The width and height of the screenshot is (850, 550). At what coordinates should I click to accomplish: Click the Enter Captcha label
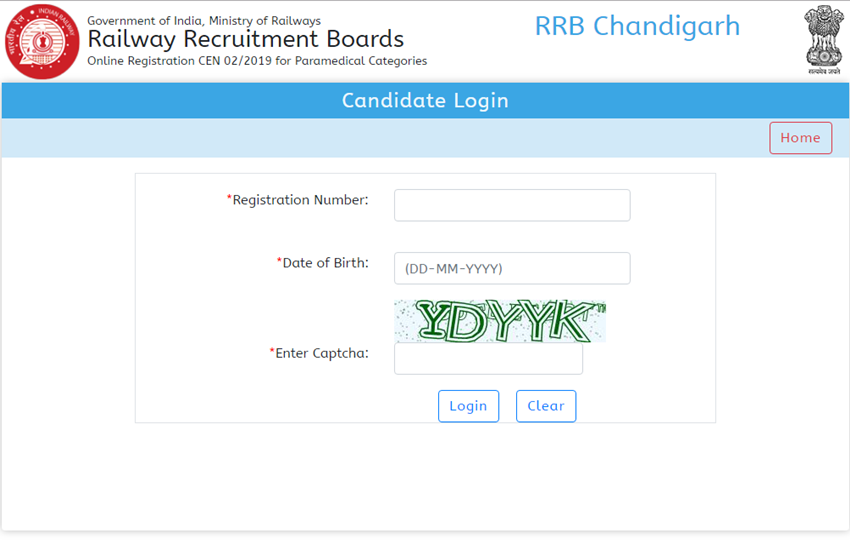click(x=322, y=353)
